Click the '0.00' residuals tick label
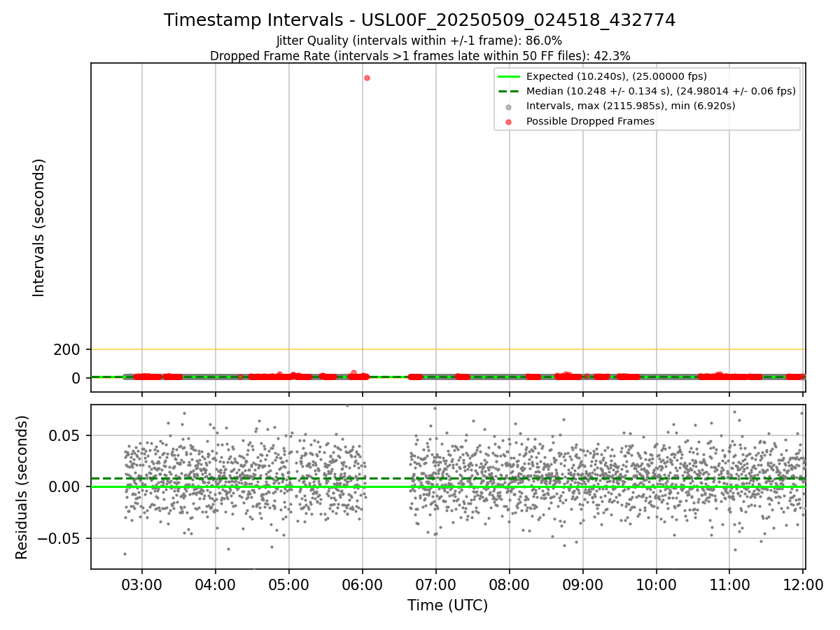 [66, 486]
